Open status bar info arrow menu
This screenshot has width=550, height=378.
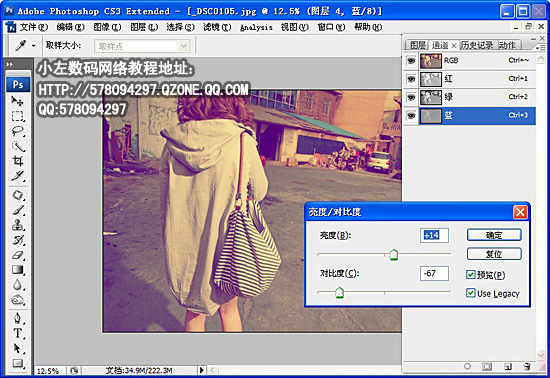201,370
